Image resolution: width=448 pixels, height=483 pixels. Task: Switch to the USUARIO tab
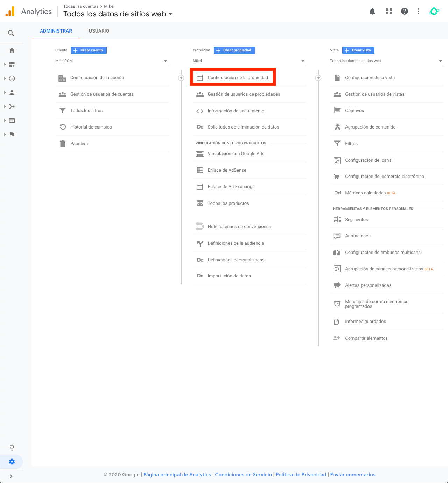point(99,31)
